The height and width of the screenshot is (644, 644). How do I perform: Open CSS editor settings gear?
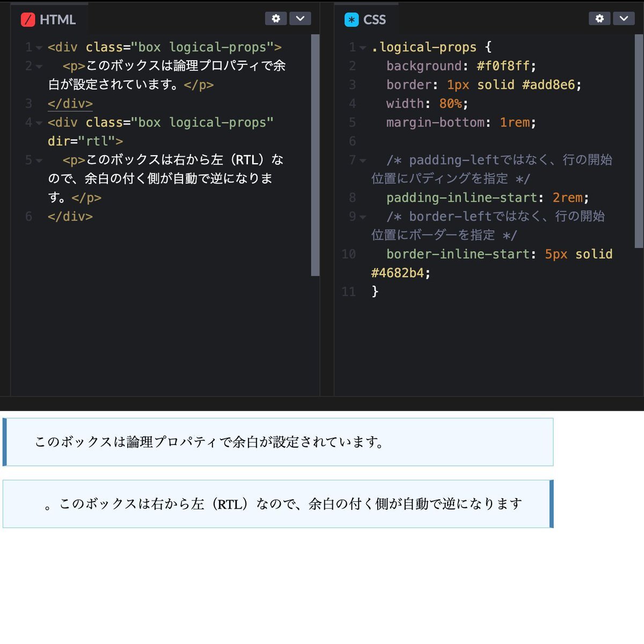[599, 19]
